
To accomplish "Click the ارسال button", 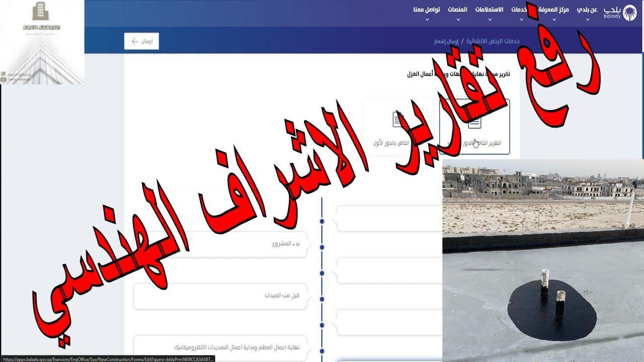I will pyautogui.click(x=141, y=41).
